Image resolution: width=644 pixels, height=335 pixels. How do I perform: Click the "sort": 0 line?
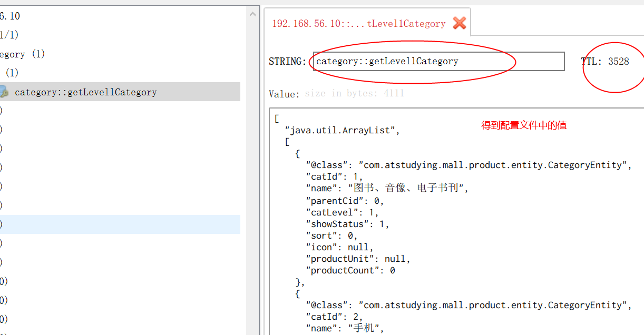[x=332, y=235]
